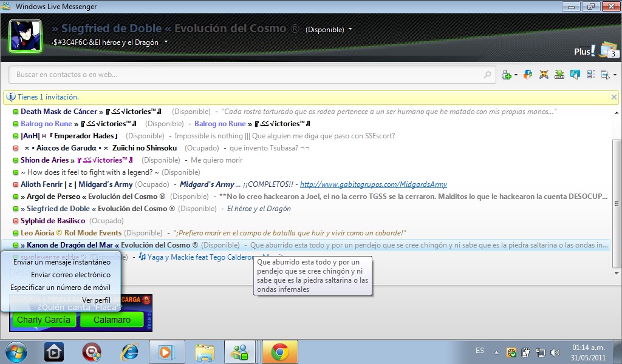Open the gabitogrupos.com/MidgardsArmy link
Image resolution: width=622 pixels, height=364 pixels.
point(374,184)
